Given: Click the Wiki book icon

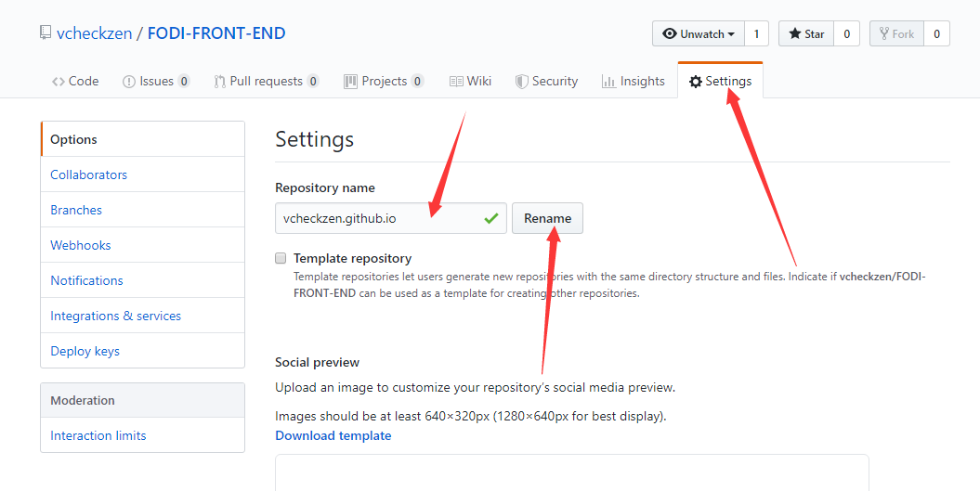Looking at the screenshot, I should [x=456, y=82].
